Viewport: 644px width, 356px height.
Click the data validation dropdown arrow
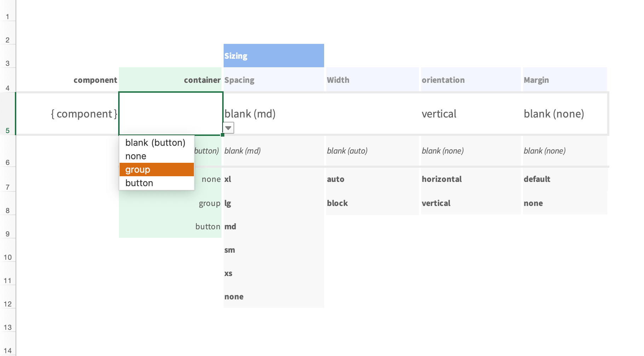pos(228,128)
